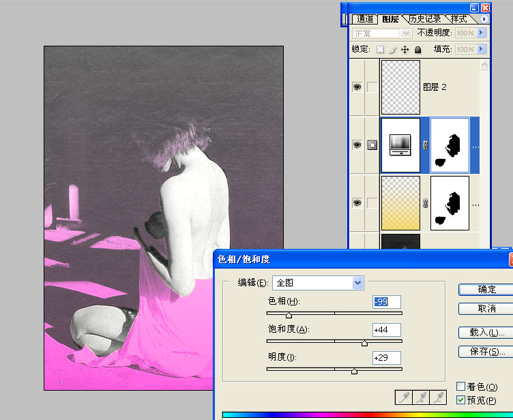Select the eyedropper tool in dialog
513x420 pixels.
pyautogui.click(x=404, y=397)
